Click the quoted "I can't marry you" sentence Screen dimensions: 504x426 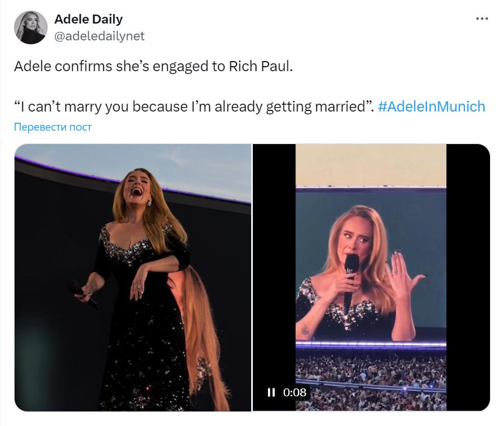(191, 106)
